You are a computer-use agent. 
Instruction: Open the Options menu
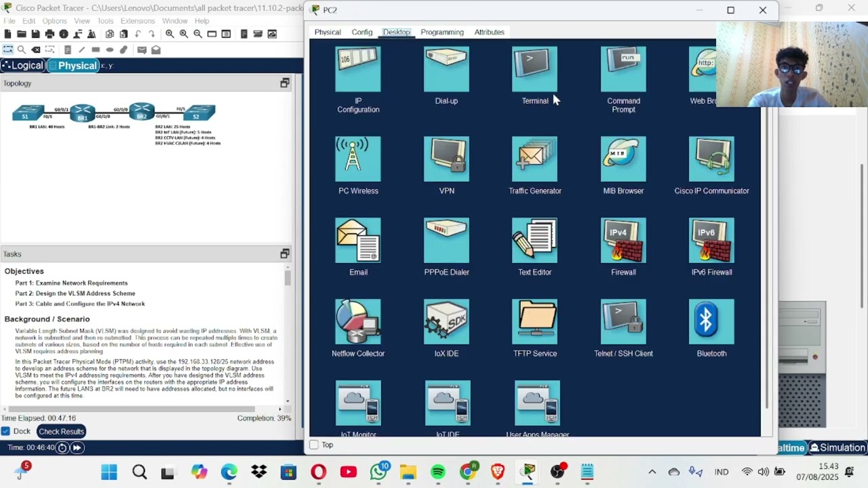(x=54, y=21)
